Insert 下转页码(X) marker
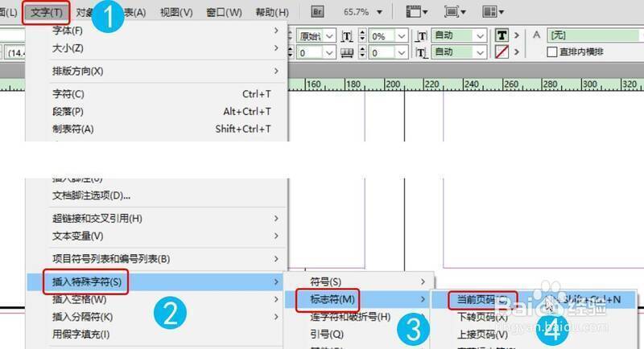This screenshot has height=349, width=644. [534, 317]
